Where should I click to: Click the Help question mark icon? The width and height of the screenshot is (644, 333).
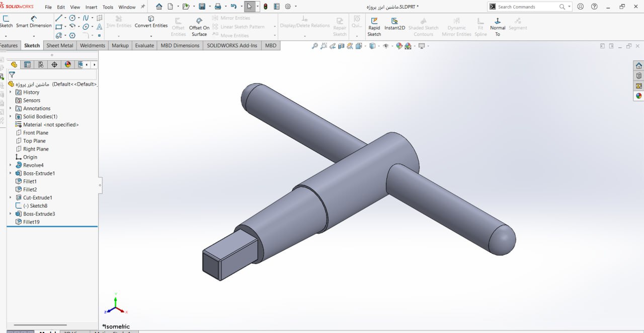click(x=594, y=7)
